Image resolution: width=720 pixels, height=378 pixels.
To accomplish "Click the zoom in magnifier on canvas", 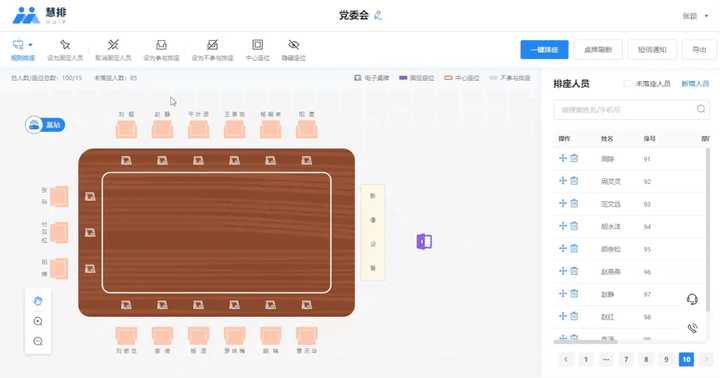I will [x=38, y=321].
